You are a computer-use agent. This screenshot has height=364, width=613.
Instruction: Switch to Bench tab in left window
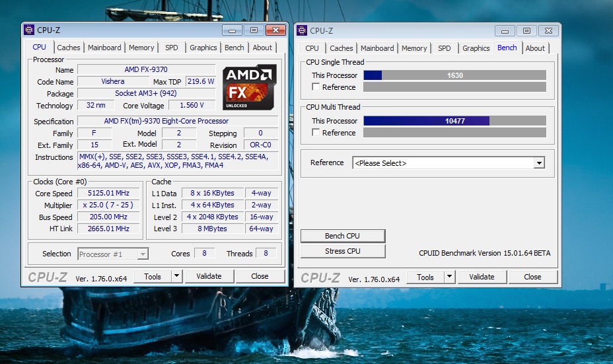pyautogui.click(x=234, y=48)
